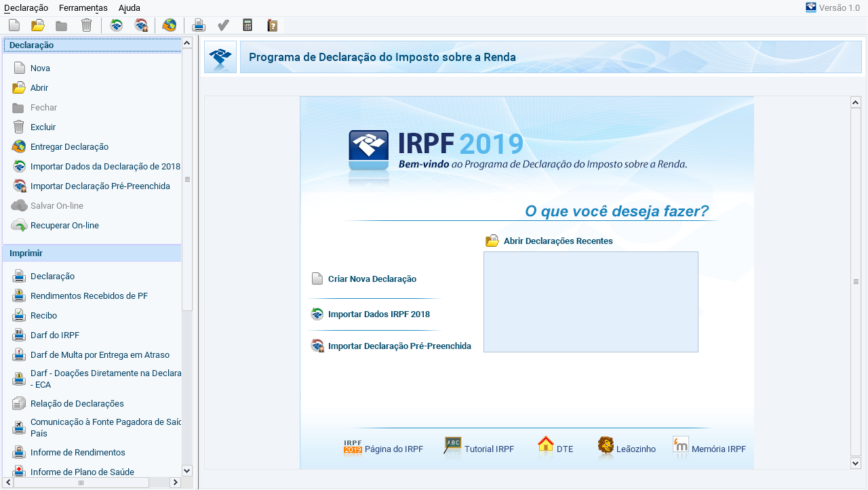Click Entregar Declaração in the side panel
The height and width of the screenshot is (490, 868).
[x=69, y=147]
